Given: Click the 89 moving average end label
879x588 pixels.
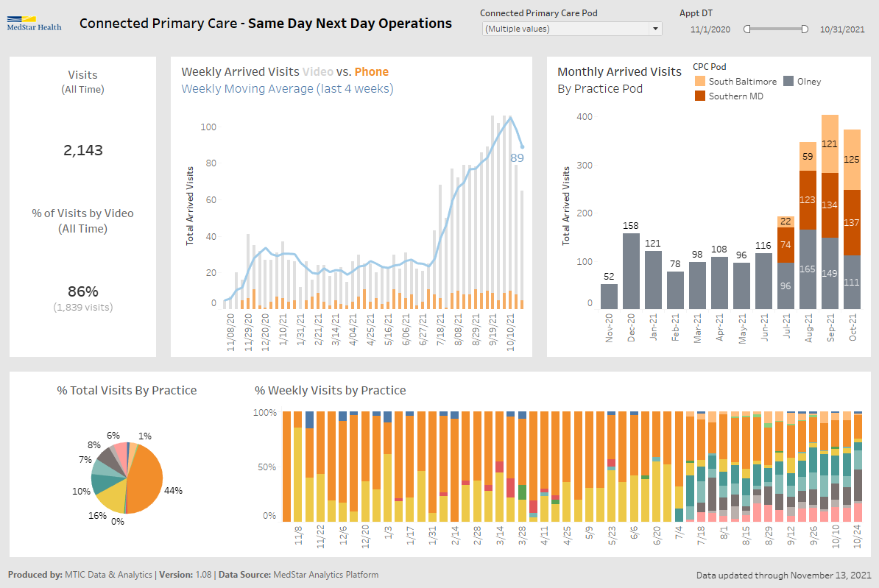Looking at the screenshot, I should pyautogui.click(x=517, y=157).
